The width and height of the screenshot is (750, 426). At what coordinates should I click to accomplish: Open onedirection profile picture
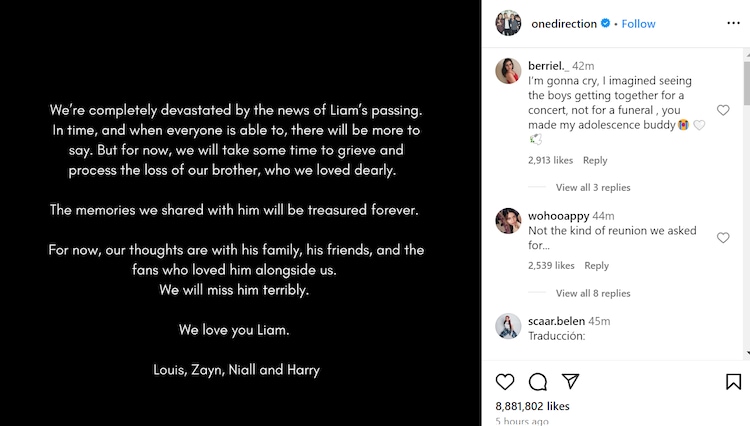pyautogui.click(x=508, y=23)
